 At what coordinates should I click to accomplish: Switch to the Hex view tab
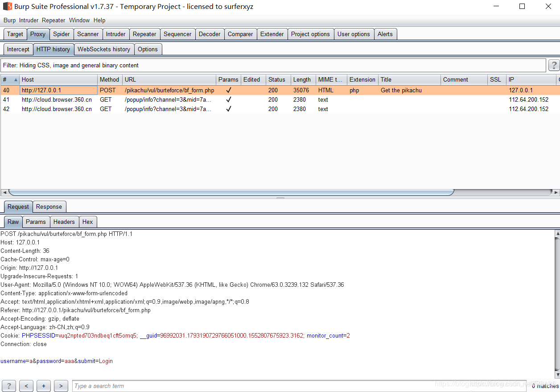click(88, 222)
